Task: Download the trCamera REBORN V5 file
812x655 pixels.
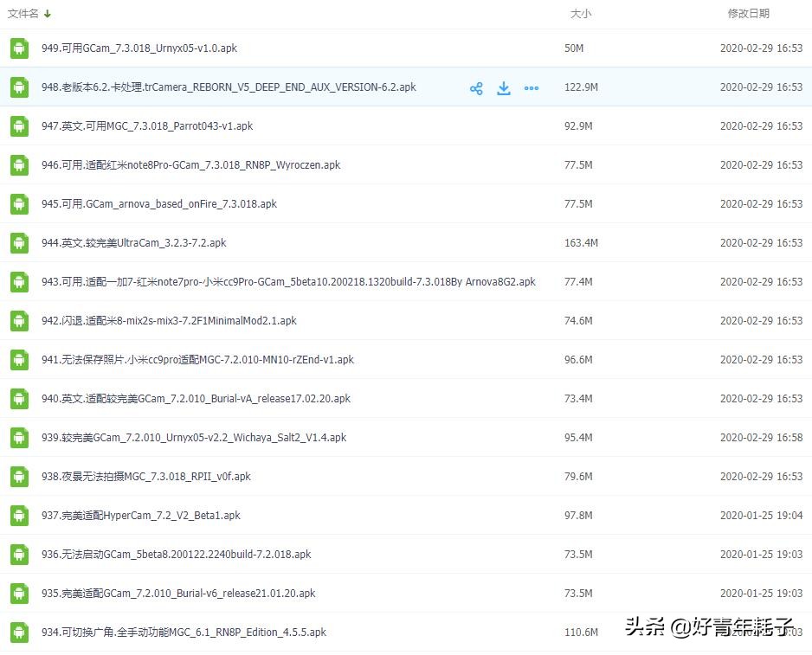Action: point(504,88)
